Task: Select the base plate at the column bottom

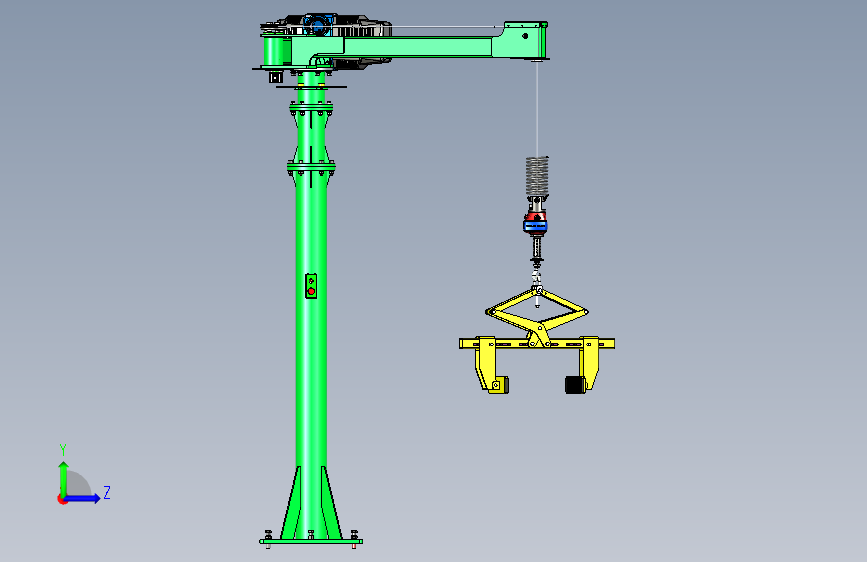Action: click(x=311, y=542)
